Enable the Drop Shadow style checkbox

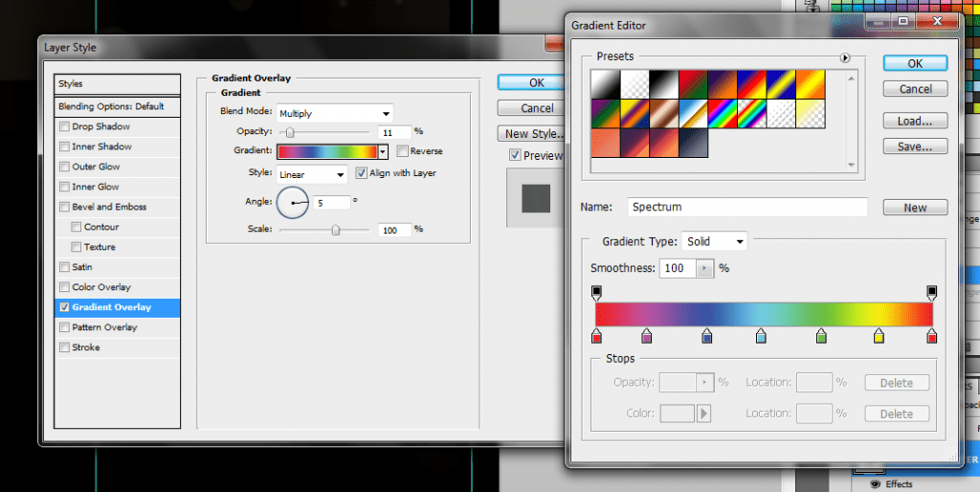coord(64,126)
